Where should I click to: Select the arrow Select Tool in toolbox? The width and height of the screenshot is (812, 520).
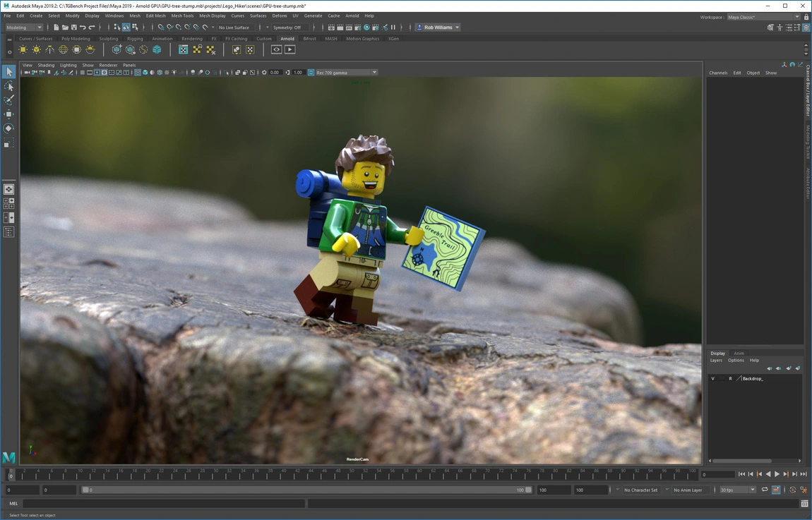click(x=8, y=72)
